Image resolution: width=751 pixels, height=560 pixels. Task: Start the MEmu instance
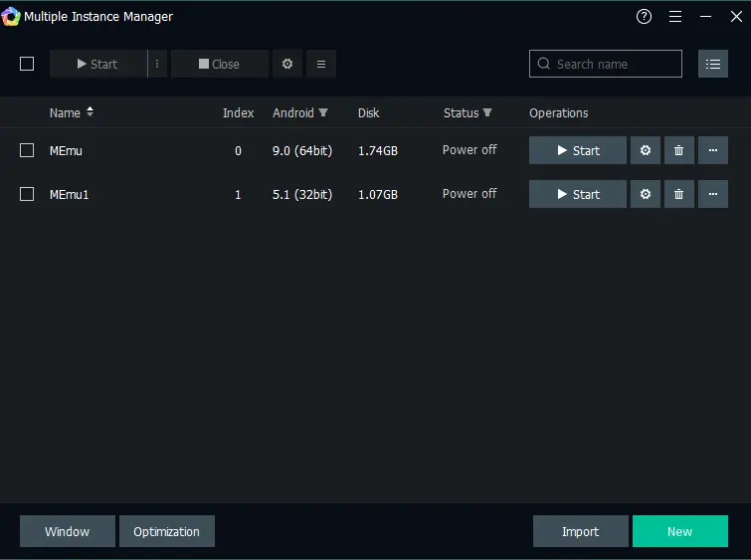(578, 150)
